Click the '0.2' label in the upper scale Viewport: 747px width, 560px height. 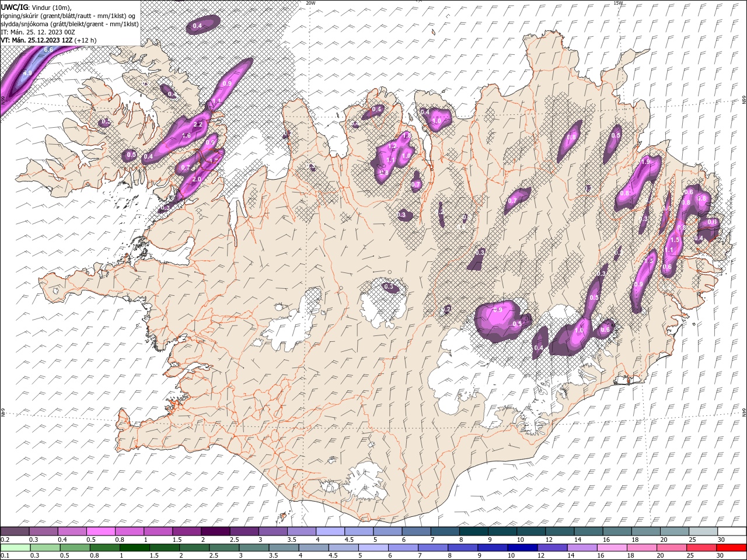(6, 540)
